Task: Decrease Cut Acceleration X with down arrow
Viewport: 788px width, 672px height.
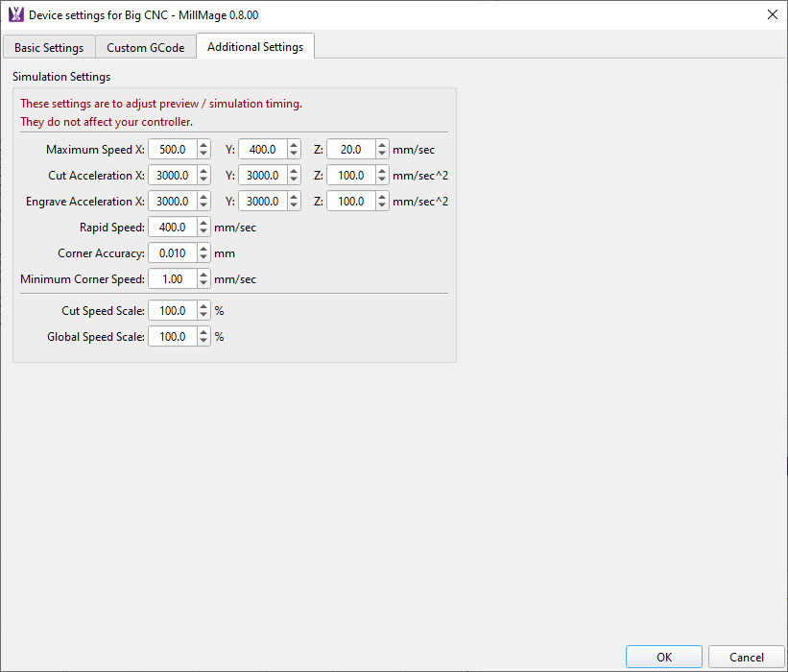Action: click(x=203, y=180)
